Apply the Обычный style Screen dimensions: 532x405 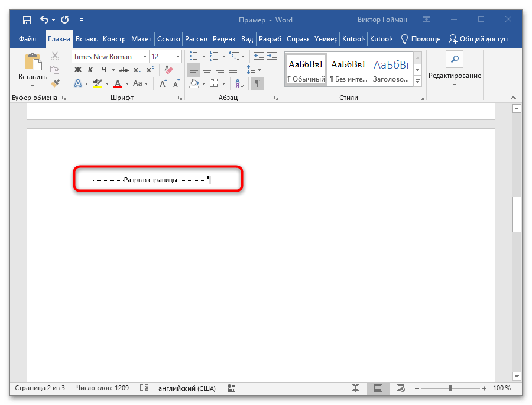(306, 70)
